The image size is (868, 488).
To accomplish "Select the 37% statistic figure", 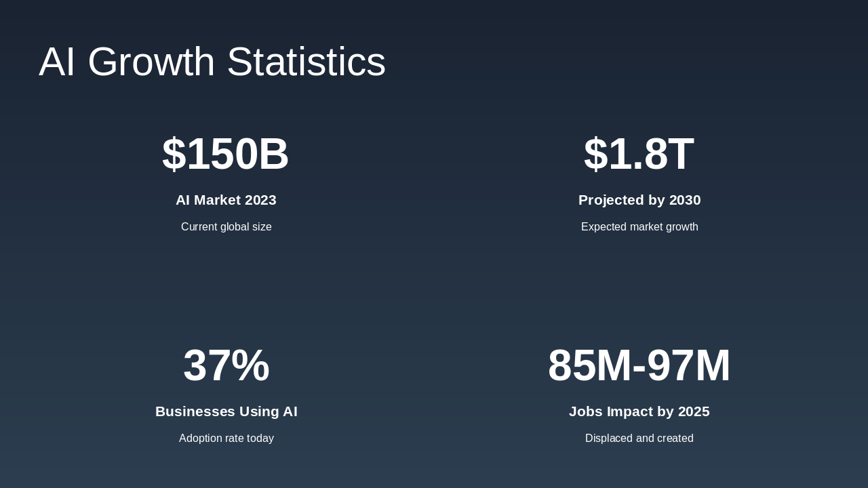I will [226, 365].
